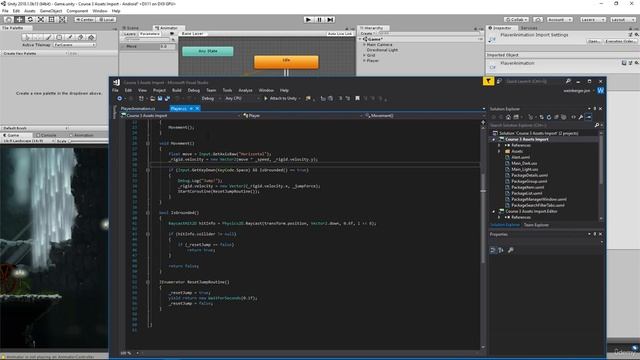Pick the Tile Palette paintbrush tool
Viewport: 640px width, 360px height.
[48, 37]
